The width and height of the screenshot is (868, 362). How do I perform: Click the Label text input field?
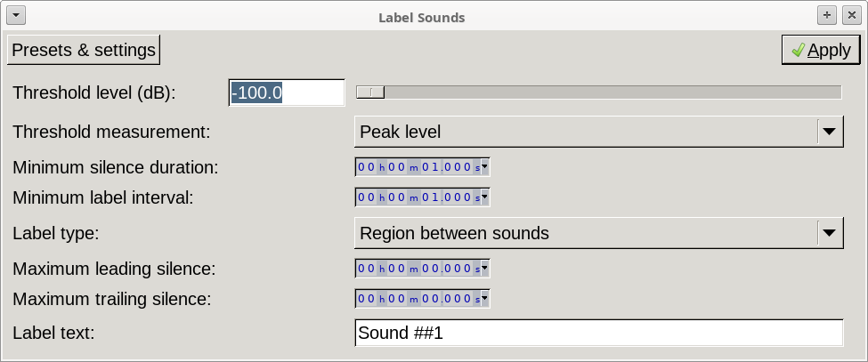coord(599,334)
